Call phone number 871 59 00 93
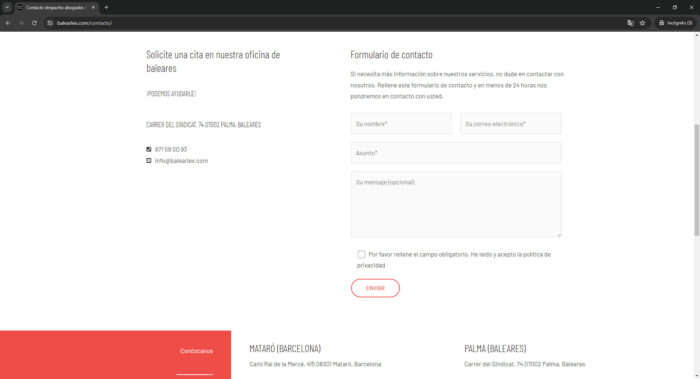 171,149
